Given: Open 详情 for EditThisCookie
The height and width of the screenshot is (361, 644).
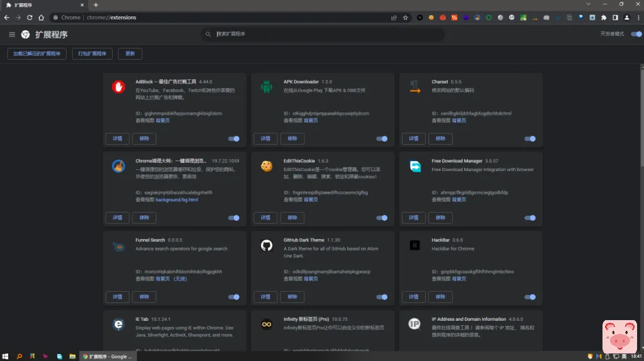Looking at the screenshot, I should coord(265,218).
